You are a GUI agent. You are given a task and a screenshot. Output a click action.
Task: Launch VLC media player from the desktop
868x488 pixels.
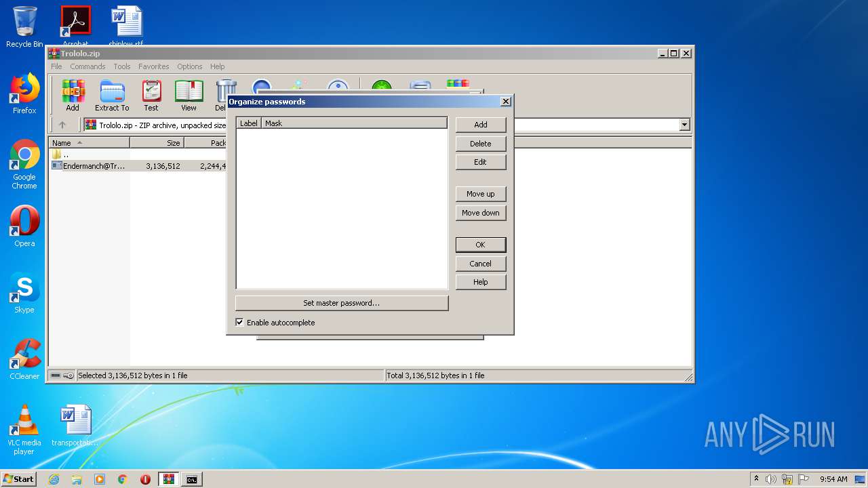pyautogui.click(x=24, y=430)
